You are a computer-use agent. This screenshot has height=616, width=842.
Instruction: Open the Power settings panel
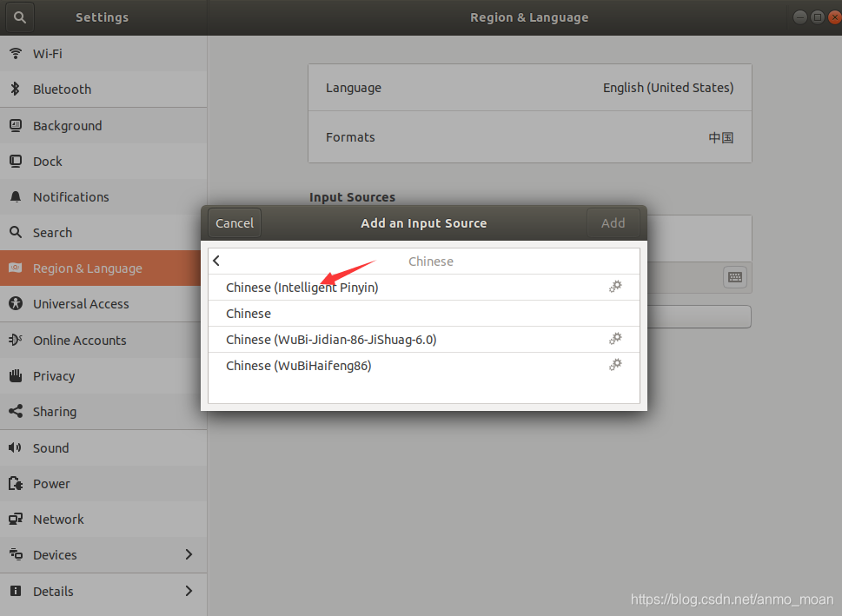[103, 483]
